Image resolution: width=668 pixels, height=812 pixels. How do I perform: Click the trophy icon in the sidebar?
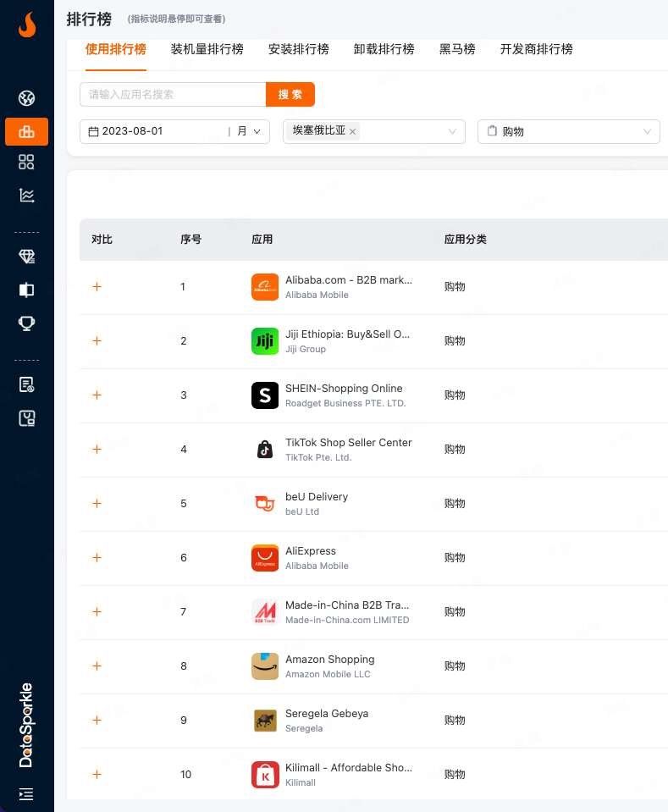pyautogui.click(x=26, y=323)
